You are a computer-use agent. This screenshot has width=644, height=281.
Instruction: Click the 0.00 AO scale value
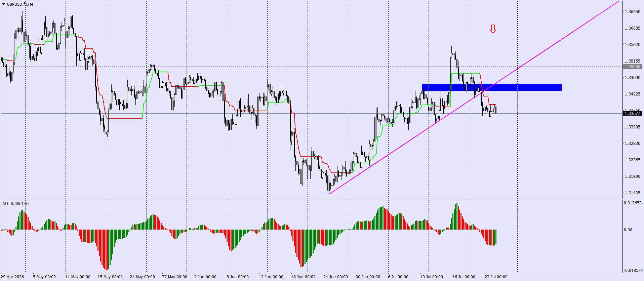point(628,230)
